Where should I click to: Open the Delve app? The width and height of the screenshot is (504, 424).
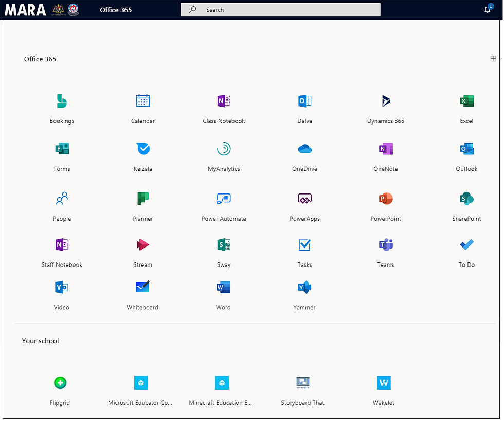pos(304,109)
